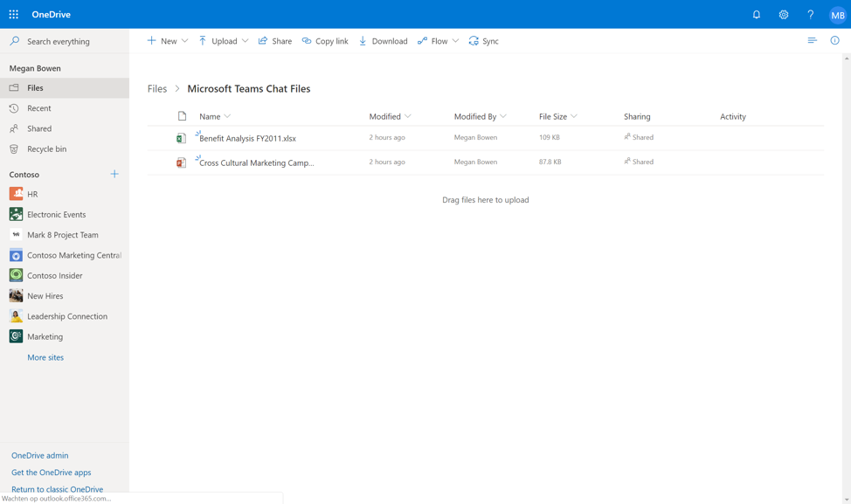Open the help question mark icon

[810, 15]
